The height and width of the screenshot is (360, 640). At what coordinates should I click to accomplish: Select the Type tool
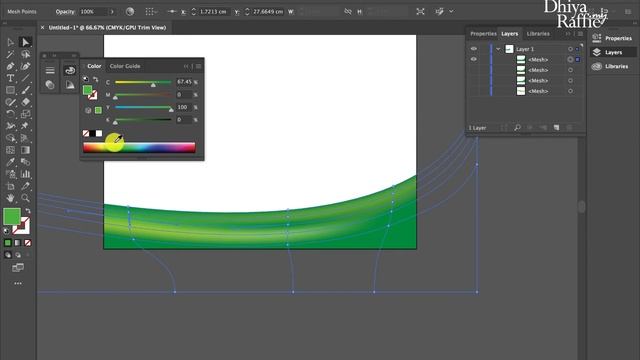pyautogui.click(x=11, y=78)
